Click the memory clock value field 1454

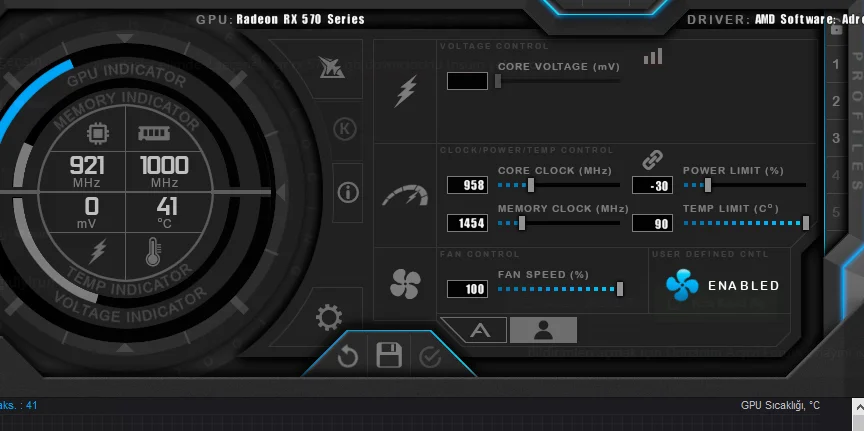467,223
